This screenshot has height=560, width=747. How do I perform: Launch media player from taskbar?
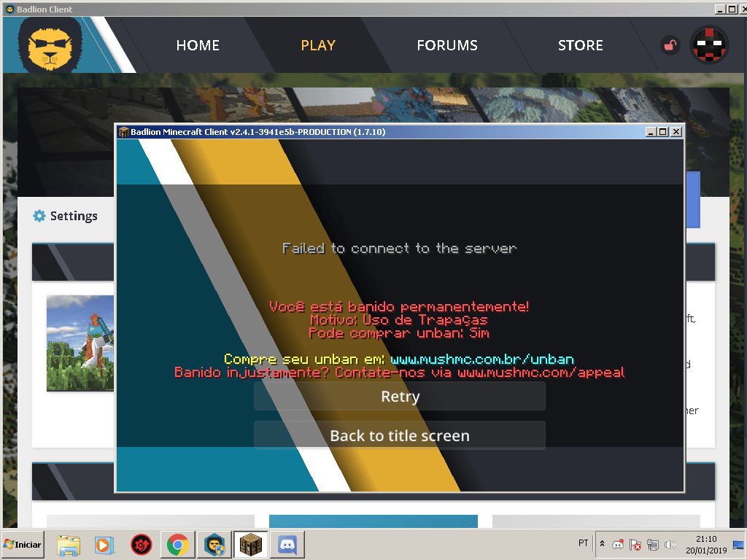(x=104, y=545)
